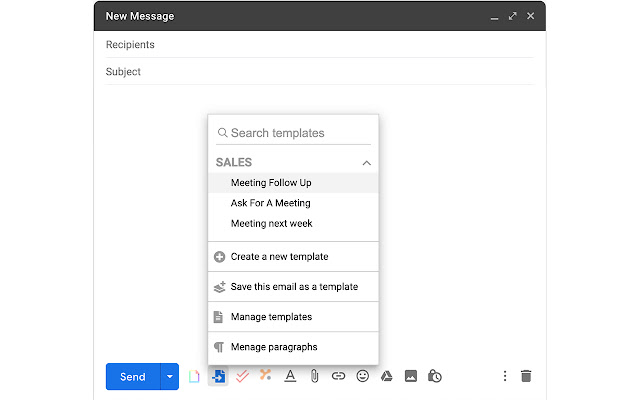Attach a file with the paperclip icon

click(314, 376)
